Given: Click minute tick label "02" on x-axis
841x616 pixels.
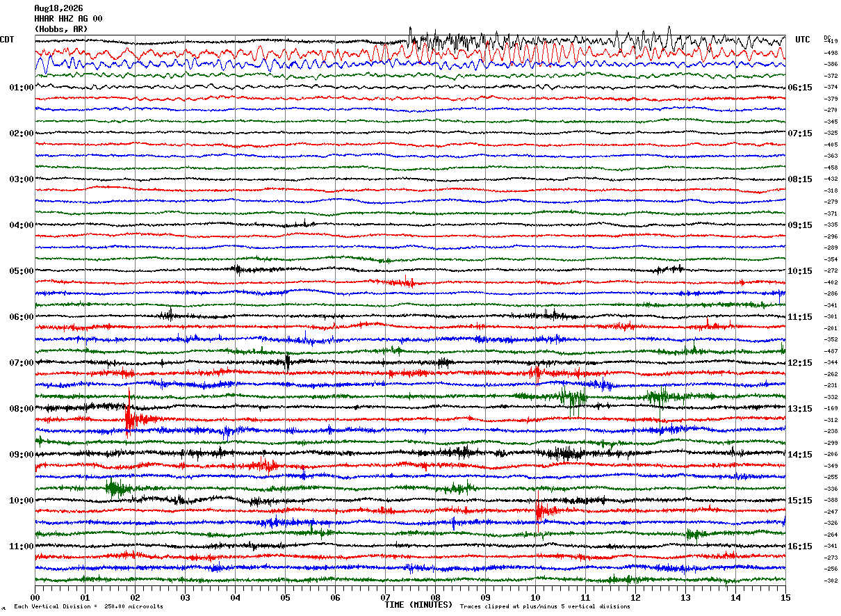Looking at the screenshot, I should click(x=135, y=597).
